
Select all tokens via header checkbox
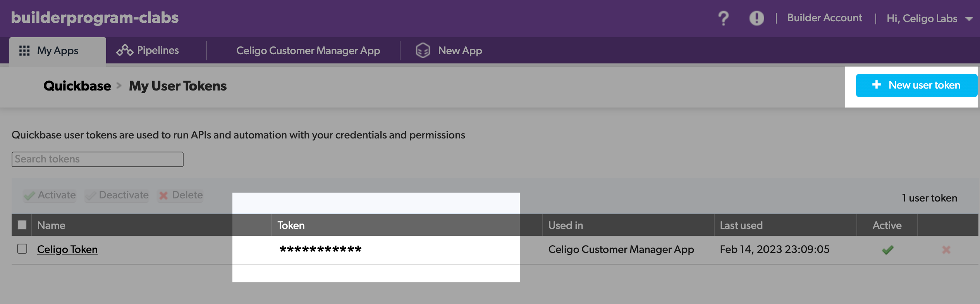point(22,225)
